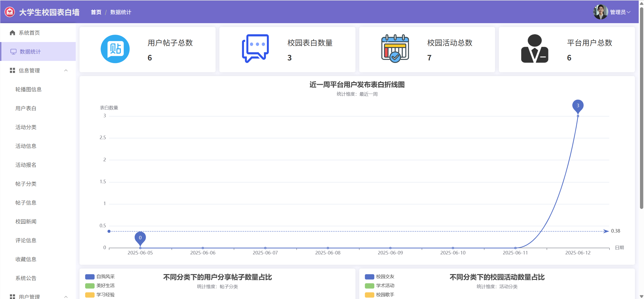Collapse the 用户管理 menu chevron
Screen dimensions: 644x299
(x=66, y=296)
